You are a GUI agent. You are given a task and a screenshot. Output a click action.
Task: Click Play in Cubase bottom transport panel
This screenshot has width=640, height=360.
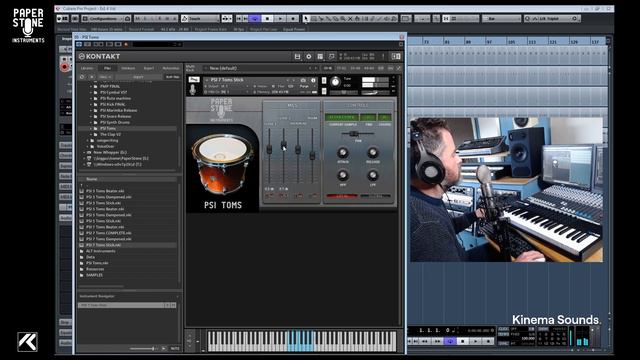[x=475, y=341]
